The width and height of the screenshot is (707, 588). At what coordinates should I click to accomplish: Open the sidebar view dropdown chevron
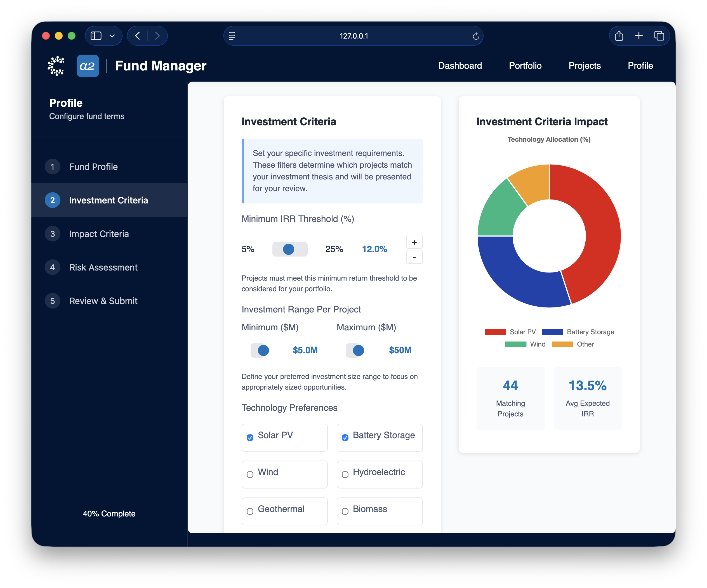tap(112, 36)
